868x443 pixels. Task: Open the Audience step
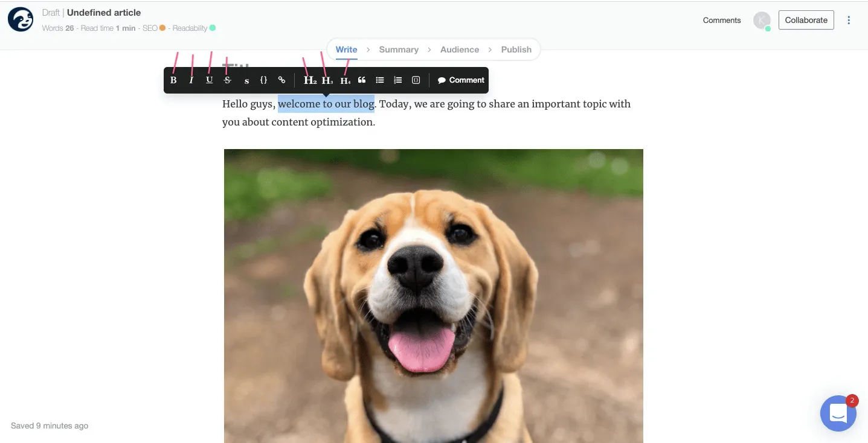click(460, 49)
